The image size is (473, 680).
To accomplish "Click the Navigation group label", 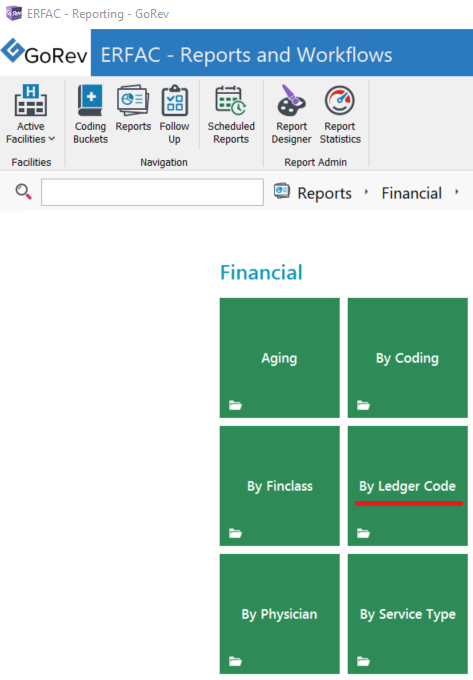I will [164, 162].
